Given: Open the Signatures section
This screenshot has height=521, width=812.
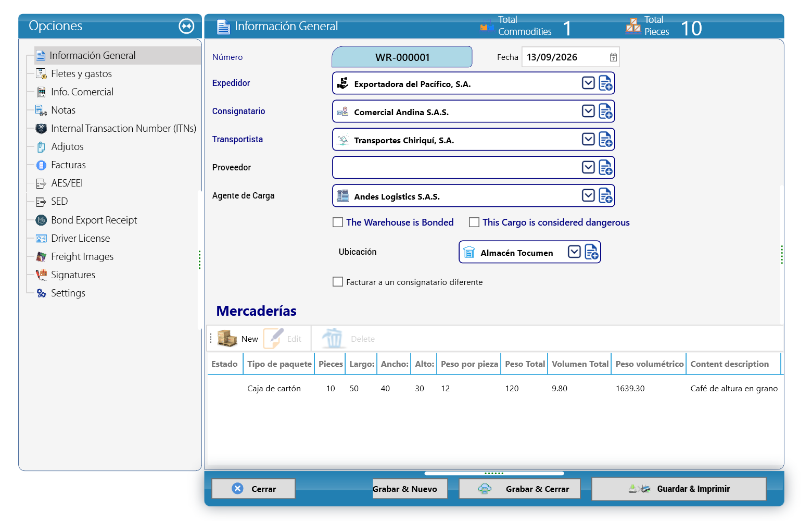Looking at the screenshot, I should 65,275.
